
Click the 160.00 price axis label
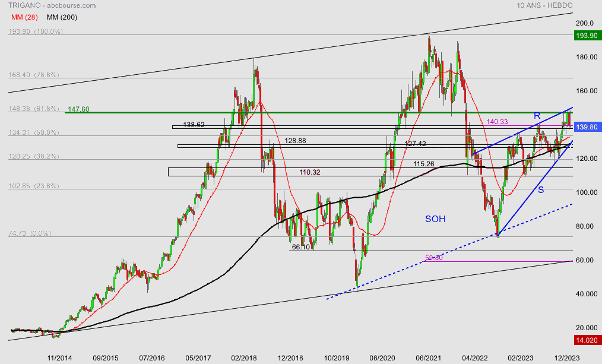click(x=587, y=91)
